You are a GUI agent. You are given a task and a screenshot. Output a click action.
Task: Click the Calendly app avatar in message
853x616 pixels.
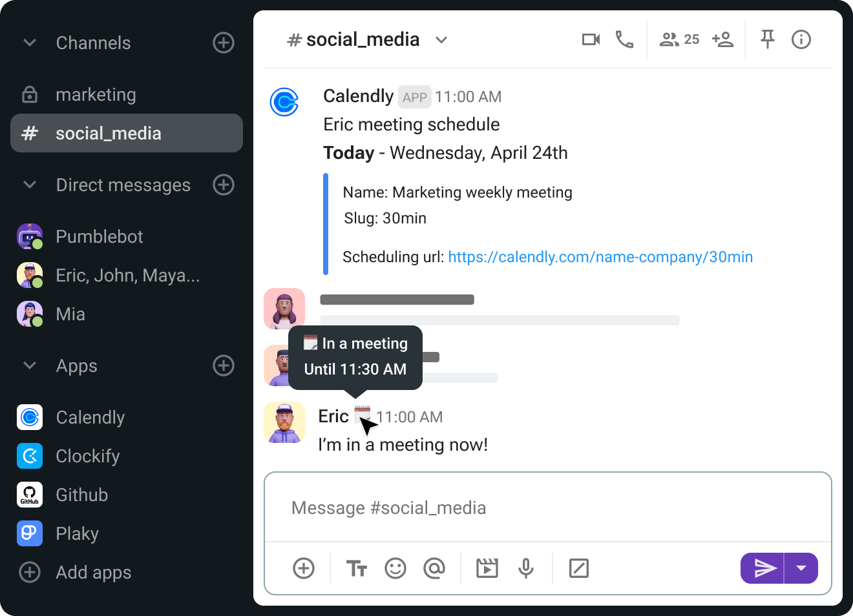tap(284, 102)
